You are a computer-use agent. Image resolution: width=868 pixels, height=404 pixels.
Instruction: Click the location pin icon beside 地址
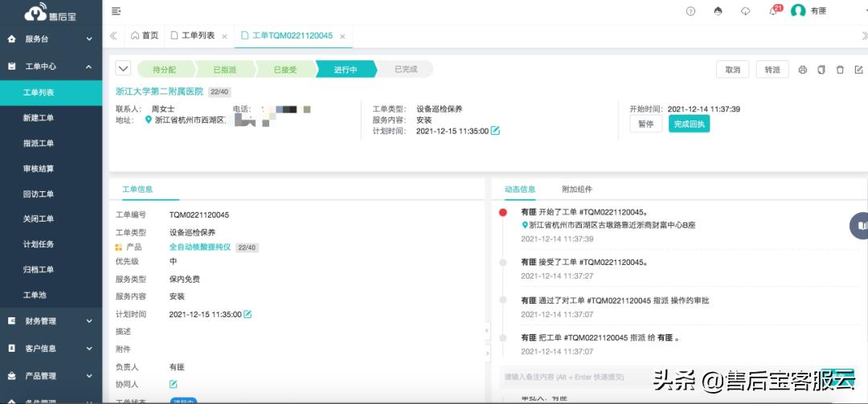click(149, 120)
